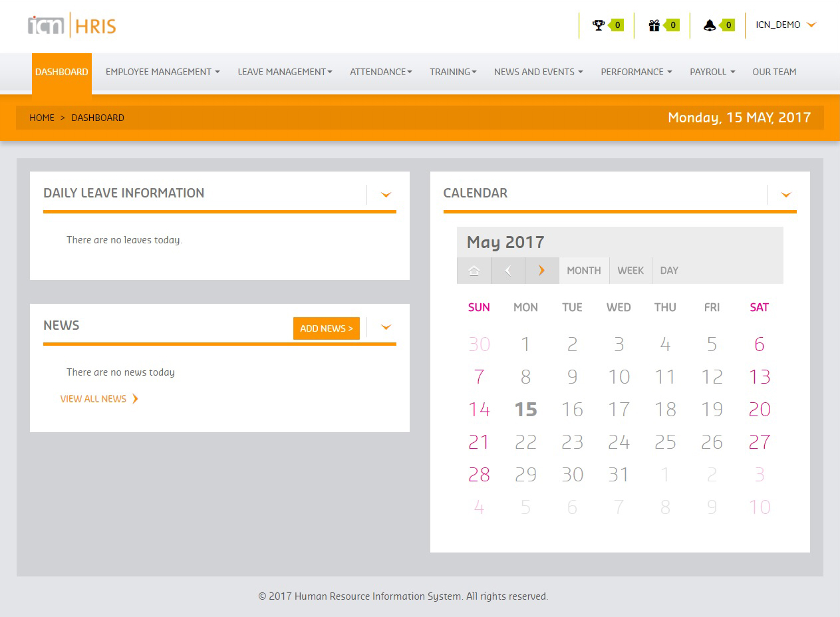Open the View All News link

93,399
